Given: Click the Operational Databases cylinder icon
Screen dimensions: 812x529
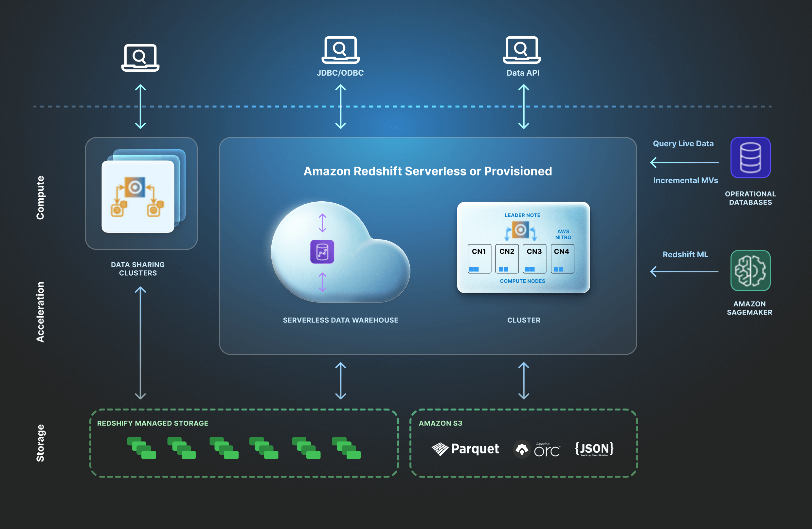Looking at the screenshot, I should coord(750,158).
